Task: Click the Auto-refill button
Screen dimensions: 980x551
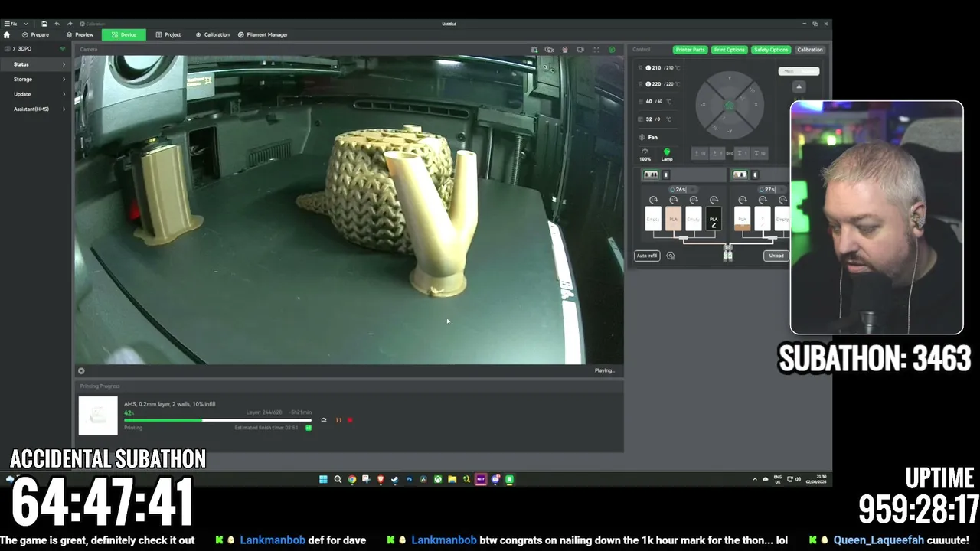Action: 647,256
